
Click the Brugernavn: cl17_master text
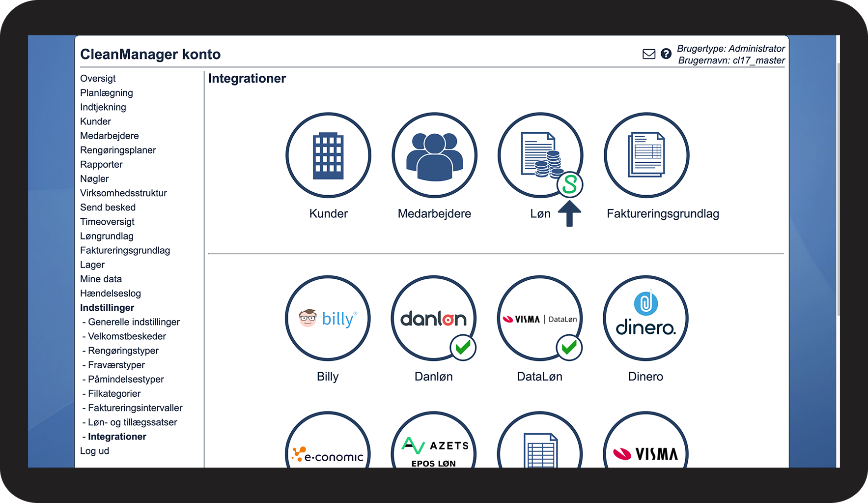pos(731,60)
